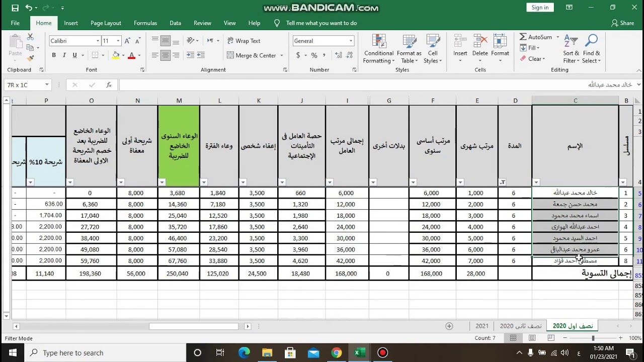644x362 pixels.
Task: Open File Explorer from the taskbar
Action: (267, 352)
